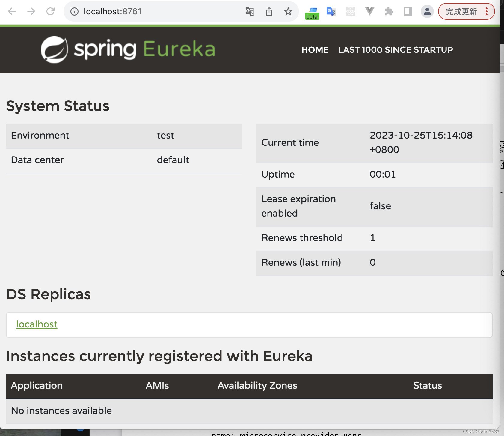The image size is (504, 436).
Task: Translate this page icon in address bar
Action: point(250,12)
